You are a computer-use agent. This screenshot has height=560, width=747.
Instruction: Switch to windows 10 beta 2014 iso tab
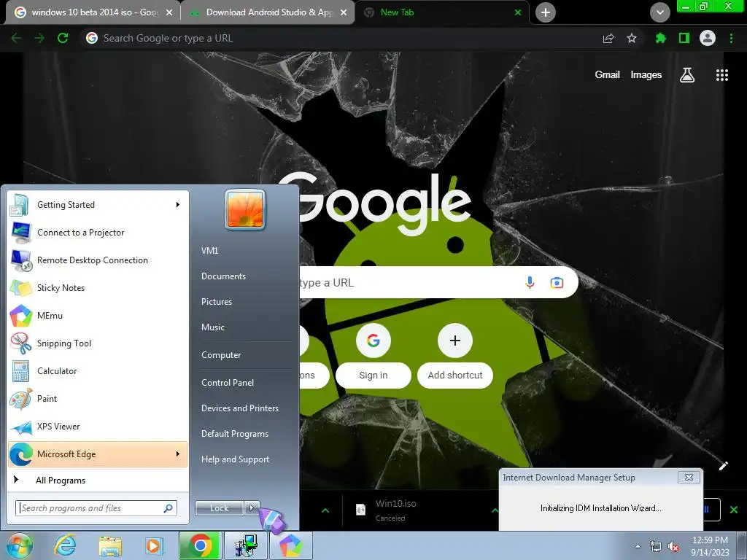click(93, 12)
